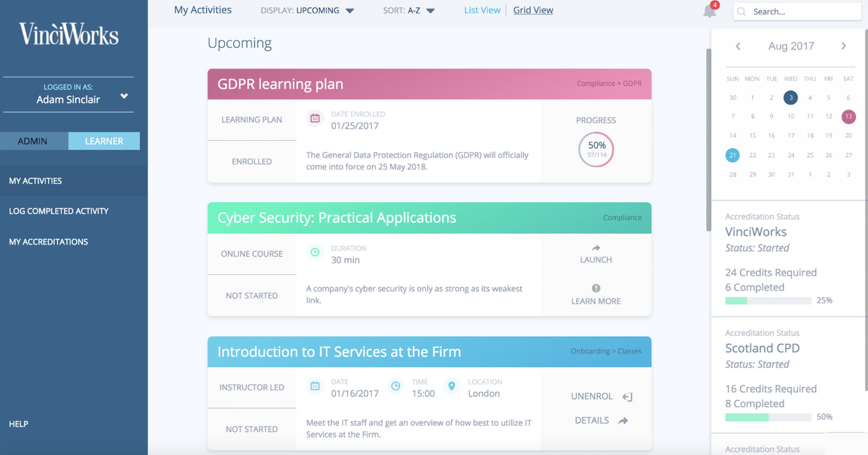868x455 pixels.
Task: Open My Accreditations in sidebar
Action: (49, 242)
